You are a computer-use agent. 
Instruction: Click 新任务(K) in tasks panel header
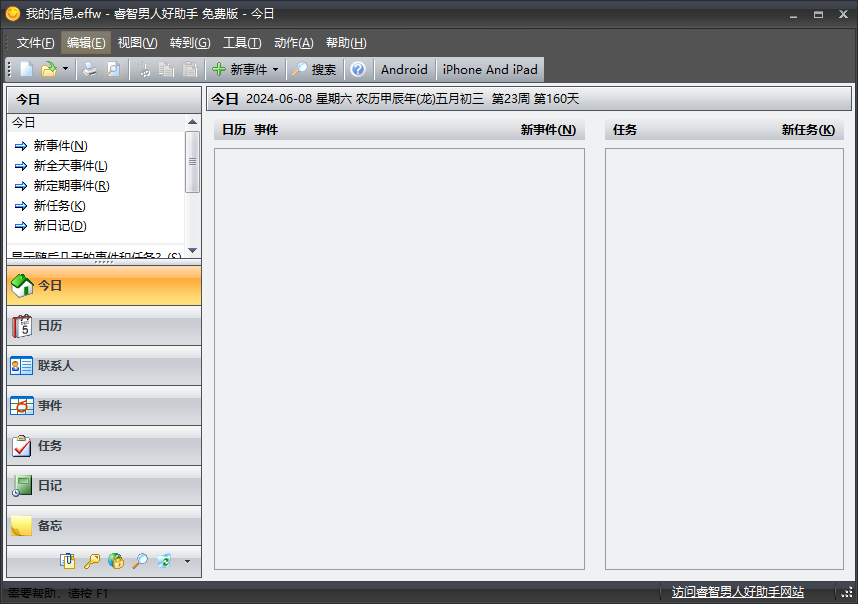[808, 130]
